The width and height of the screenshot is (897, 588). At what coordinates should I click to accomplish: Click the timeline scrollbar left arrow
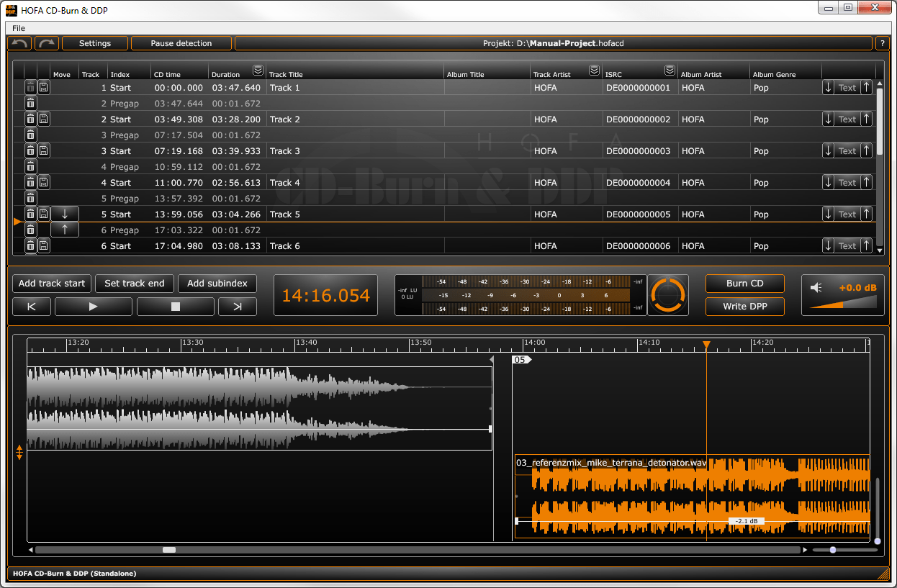(x=30, y=550)
